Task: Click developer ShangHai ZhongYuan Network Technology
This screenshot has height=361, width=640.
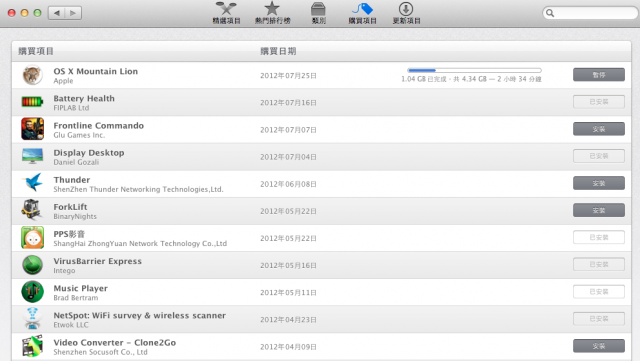Action: (140, 243)
